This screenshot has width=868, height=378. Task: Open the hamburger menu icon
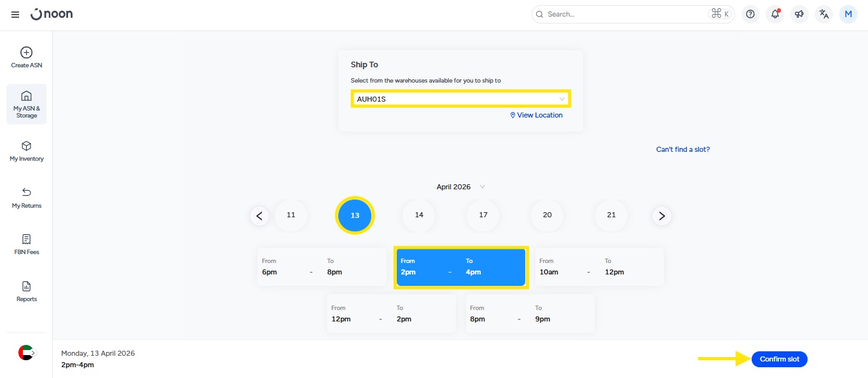tap(15, 14)
